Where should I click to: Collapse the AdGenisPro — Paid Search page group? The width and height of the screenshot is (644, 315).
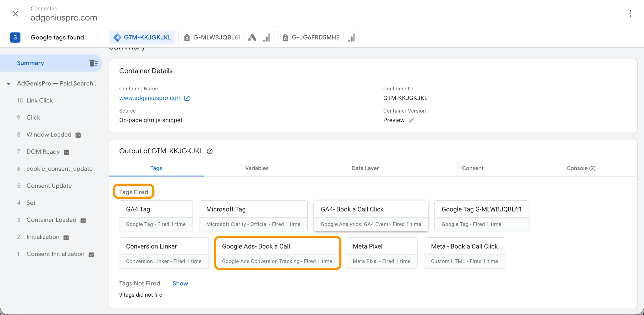click(x=9, y=84)
